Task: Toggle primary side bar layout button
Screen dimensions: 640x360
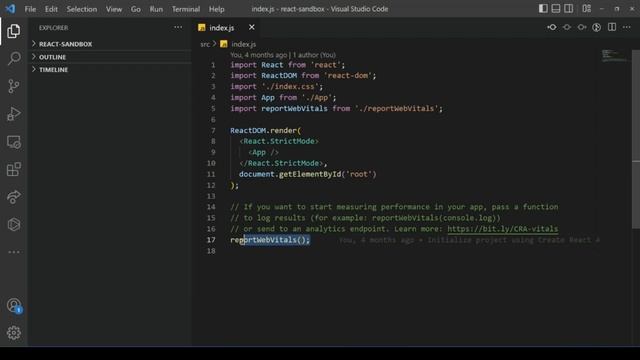Action: [543, 9]
